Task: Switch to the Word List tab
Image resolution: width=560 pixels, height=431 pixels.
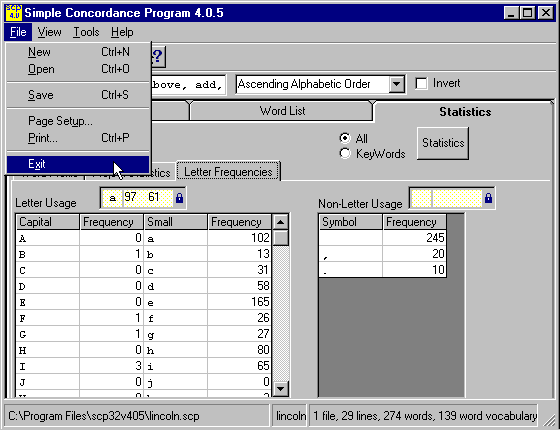Action: click(282, 111)
